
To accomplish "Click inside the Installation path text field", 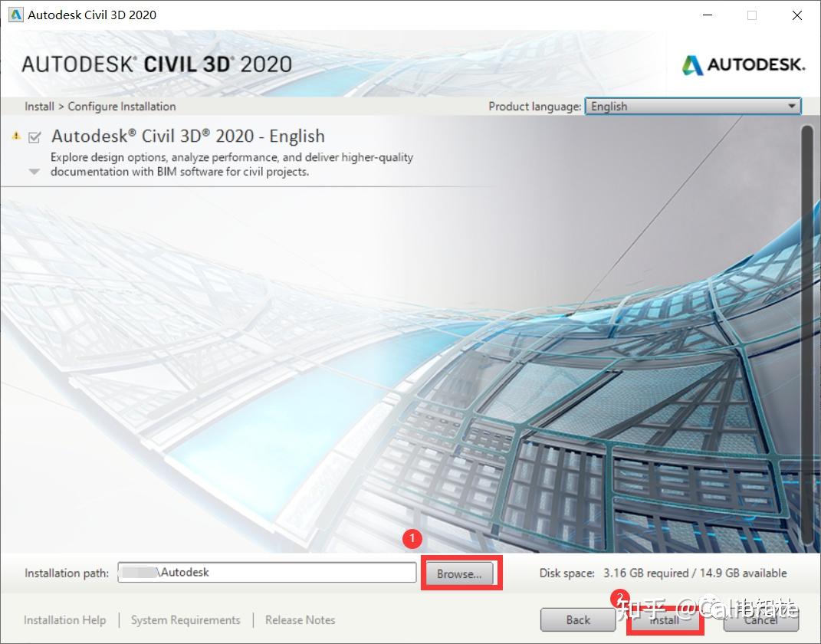I will coord(267,573).
